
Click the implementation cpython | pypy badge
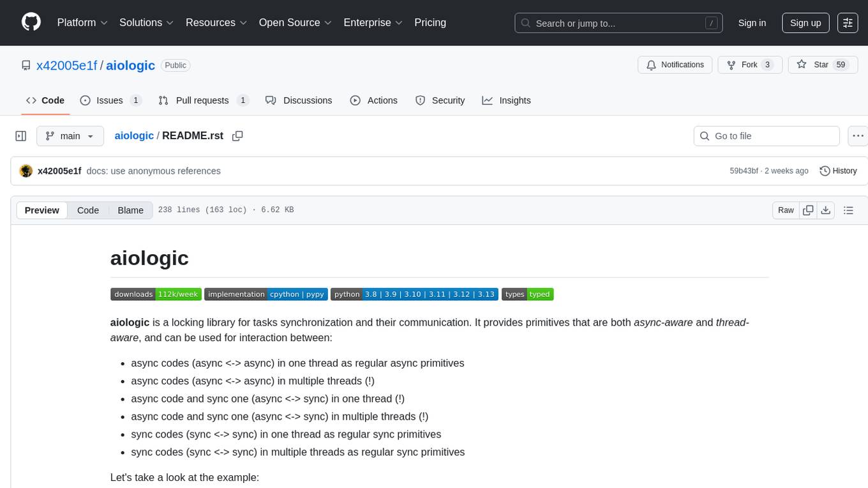click(266, 294)
